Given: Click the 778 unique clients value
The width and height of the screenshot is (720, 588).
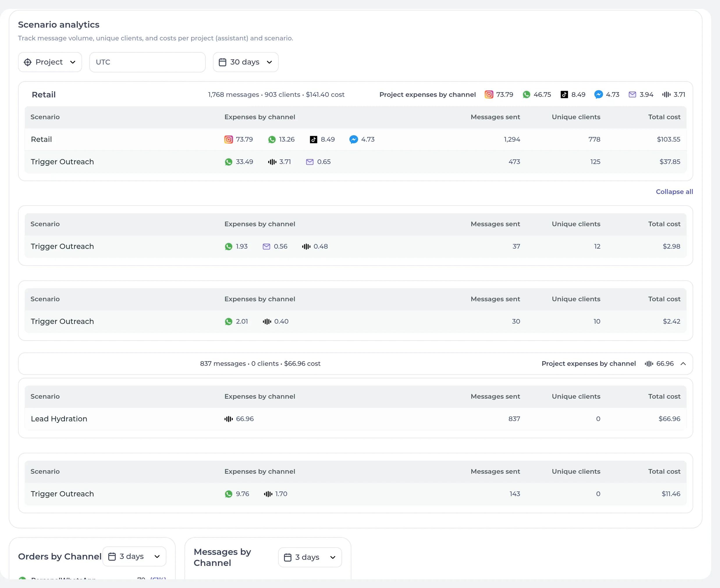Looking at the screenshot, I should tap(594, 140).
